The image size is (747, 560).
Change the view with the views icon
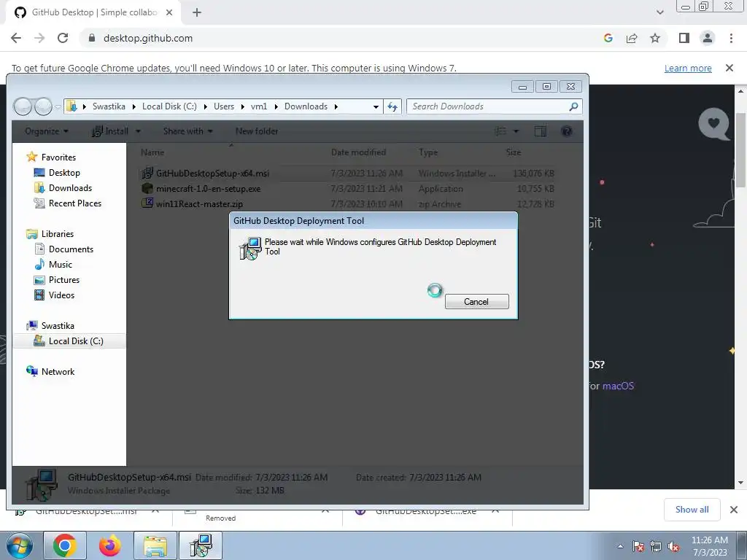(500, 131)
